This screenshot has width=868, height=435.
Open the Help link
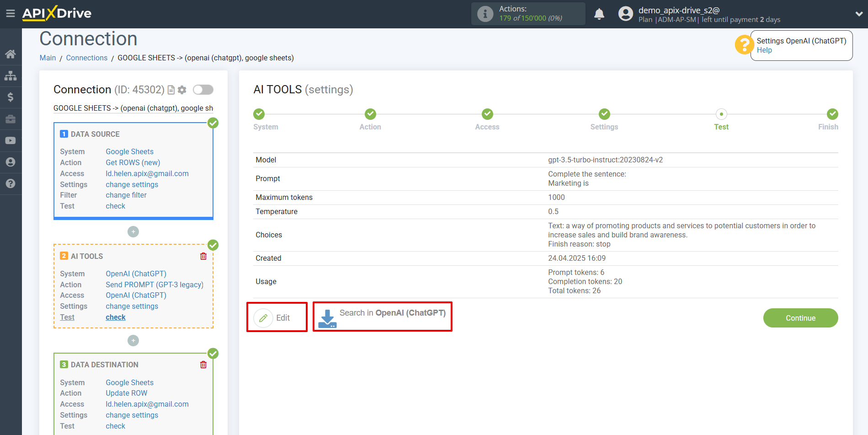[764, 50]
